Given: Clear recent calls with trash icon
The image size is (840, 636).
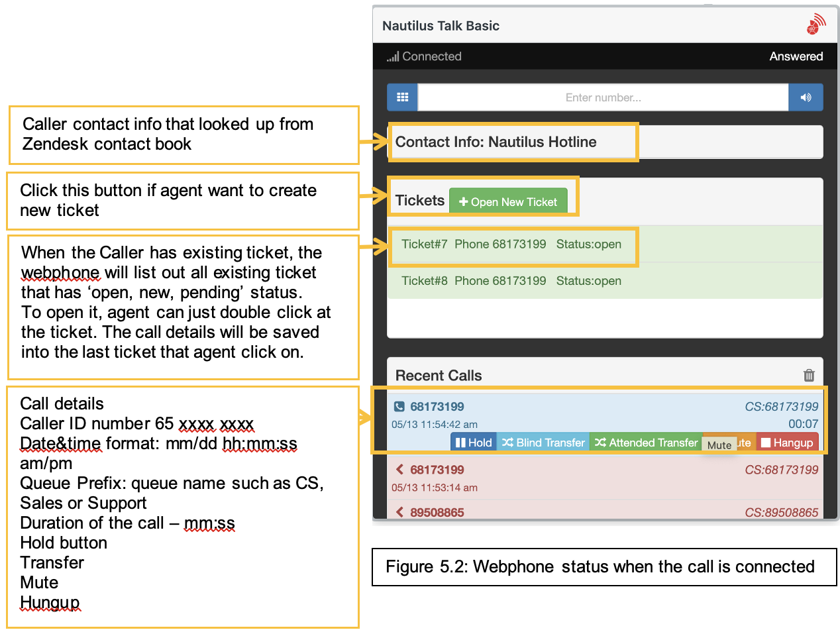Looking at the screenshot, I should [x=809, y=376].
